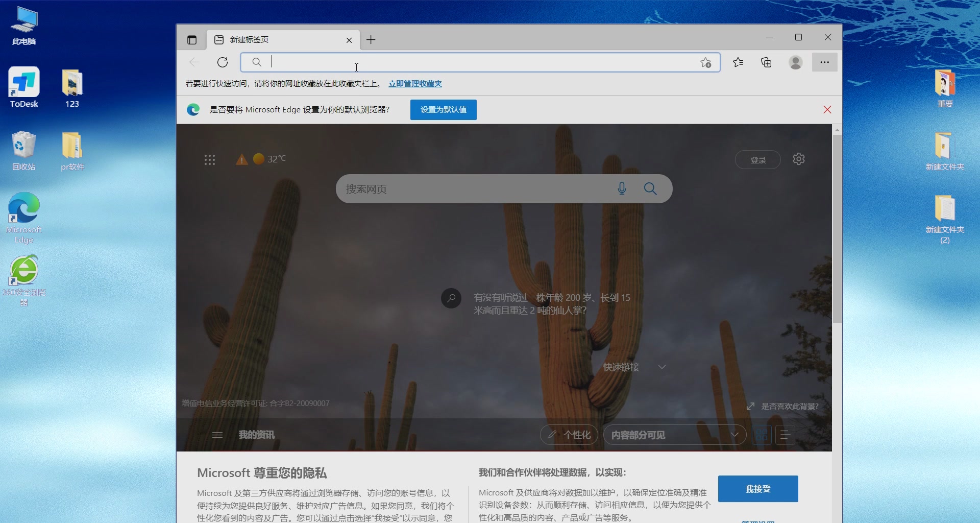980x523 pixels.
Task: Click the address bar input field
Action: click(x=480, y=62)
